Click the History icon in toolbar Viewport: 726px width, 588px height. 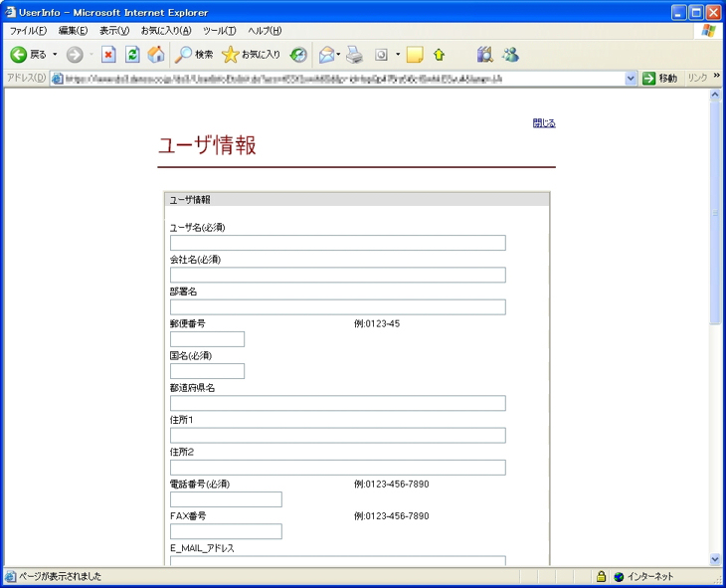click(x=298, y=55)
